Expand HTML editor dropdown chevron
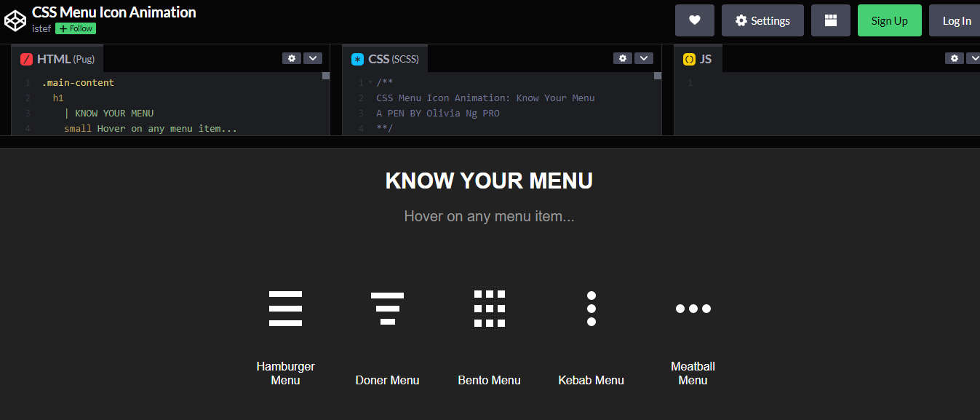Screen dimensions: 980x420 pos(313,58)
